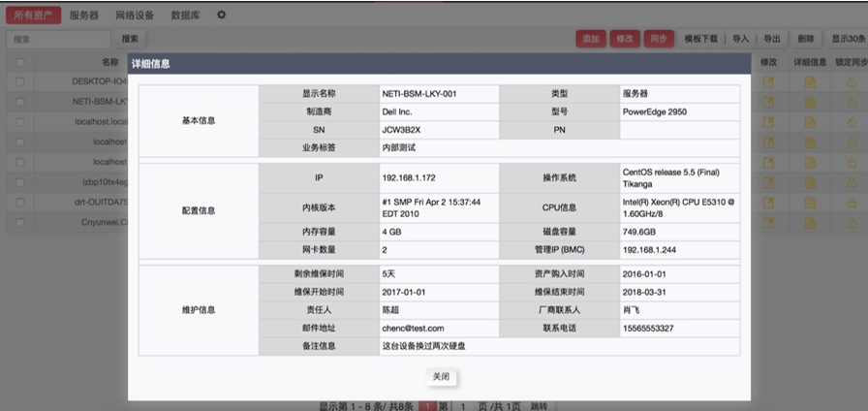Click edit icon in the first asset row
This screenshot has width=868, height=411.
769,81
